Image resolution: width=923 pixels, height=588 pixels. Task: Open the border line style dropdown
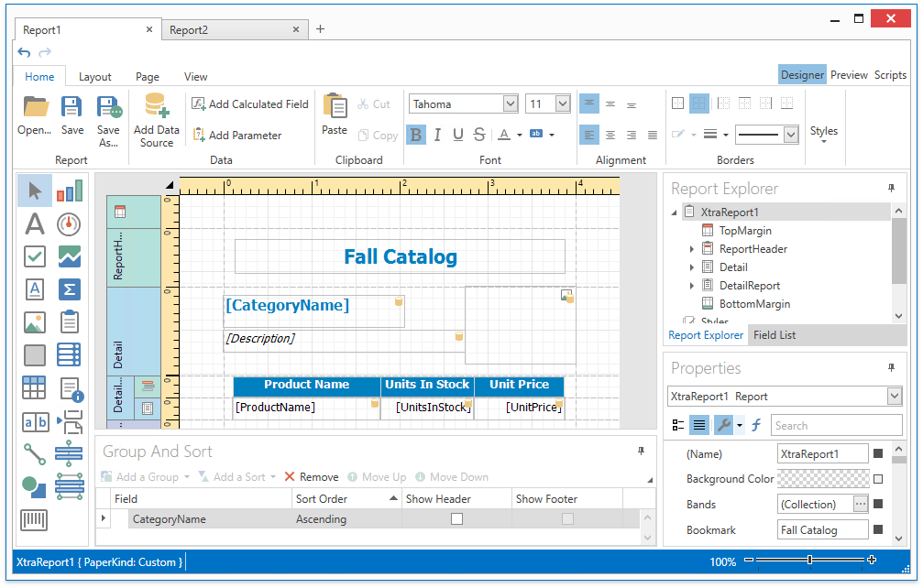click(x=791, y=135)
